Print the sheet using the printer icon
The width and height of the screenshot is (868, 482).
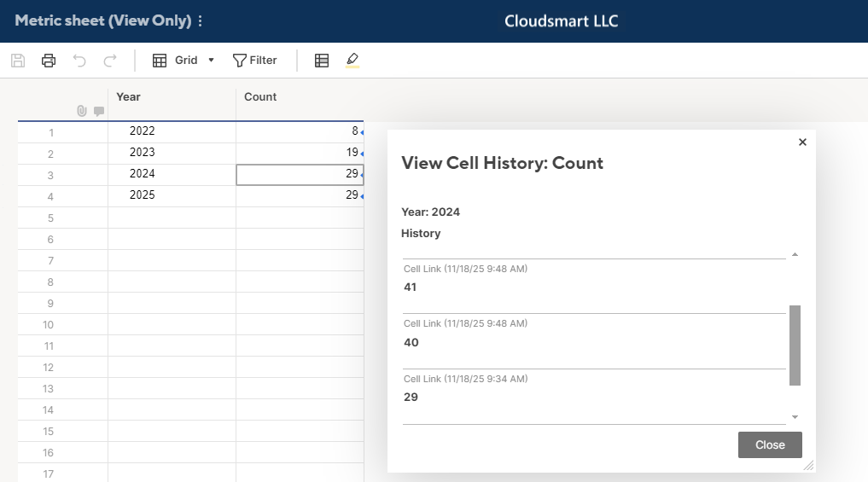click(49, 61)
